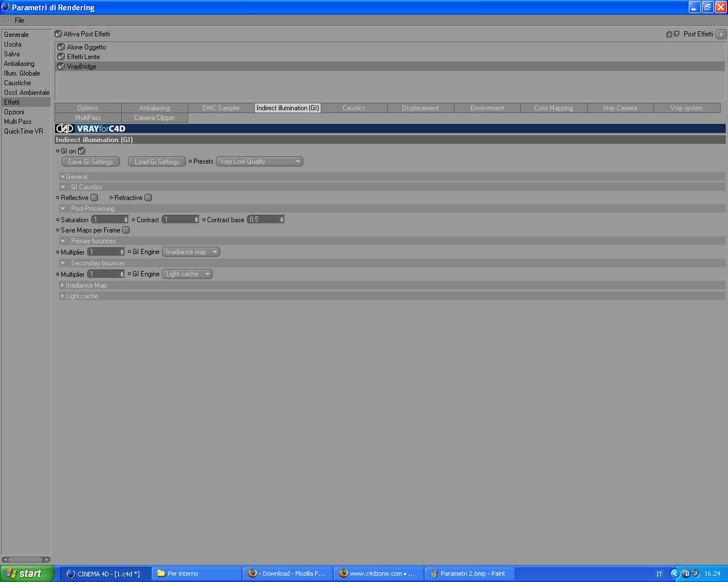This screenshot has width=728, height=582.
Task: Click the sidebar horizontal scrollbar
Action: click(26, 560)
